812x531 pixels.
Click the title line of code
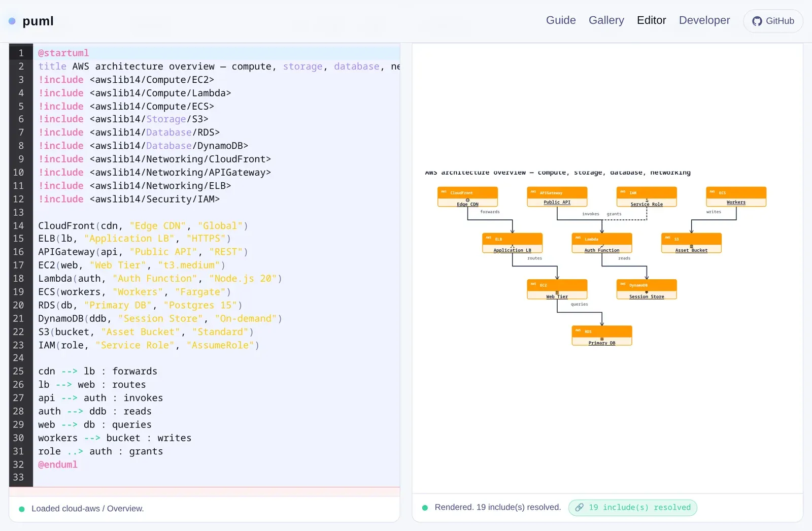pos(216,67)
